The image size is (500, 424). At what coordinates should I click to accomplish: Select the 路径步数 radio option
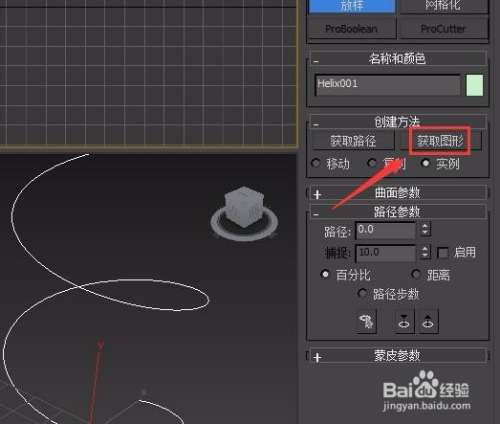click(x=362, y=294)
